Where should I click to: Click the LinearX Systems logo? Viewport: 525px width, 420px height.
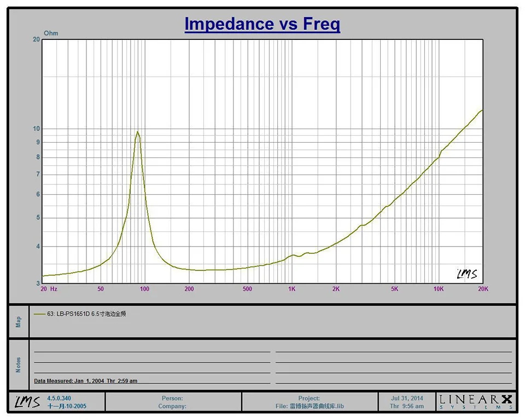coord(476,401)
